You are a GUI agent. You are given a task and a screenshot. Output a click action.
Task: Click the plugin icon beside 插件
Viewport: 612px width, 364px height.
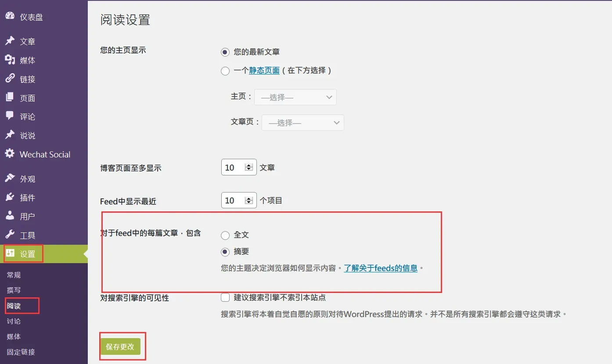pyautogui.click(x=10, y=197)
